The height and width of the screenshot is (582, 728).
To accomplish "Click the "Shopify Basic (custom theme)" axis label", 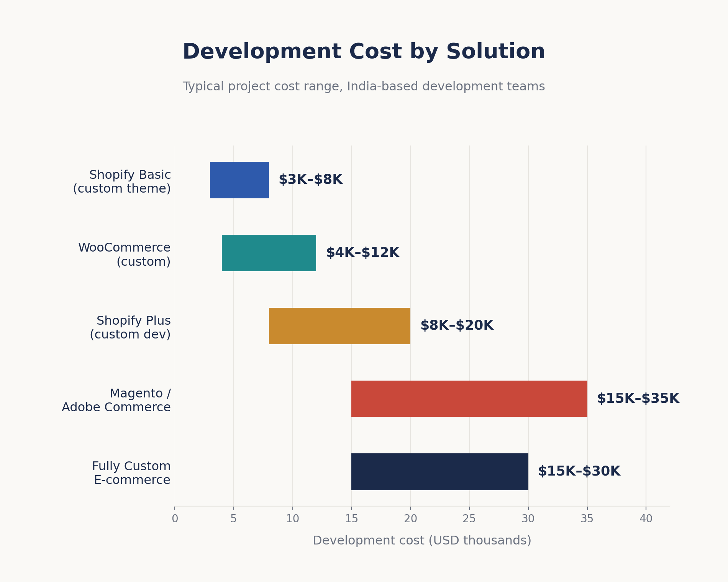I will pyautogui.click(x=122, y=182).
